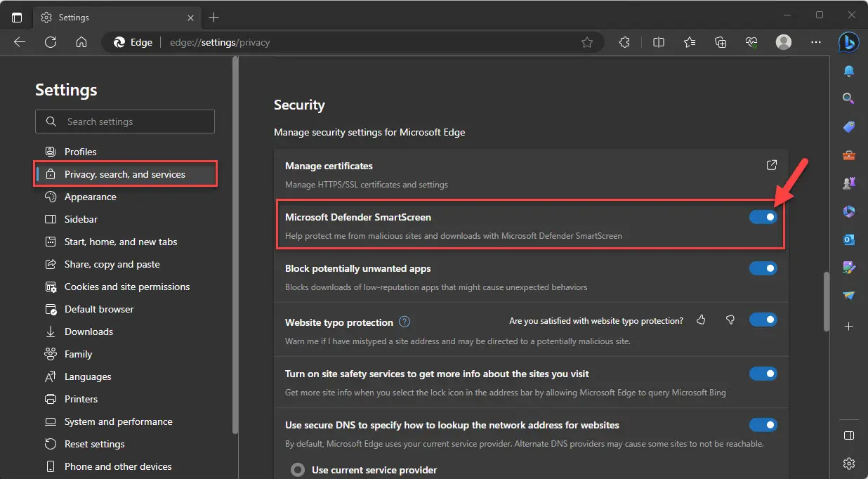Go back with the back arrow
Viewport: 868px width, 479px height.
[x=20, y=42]
